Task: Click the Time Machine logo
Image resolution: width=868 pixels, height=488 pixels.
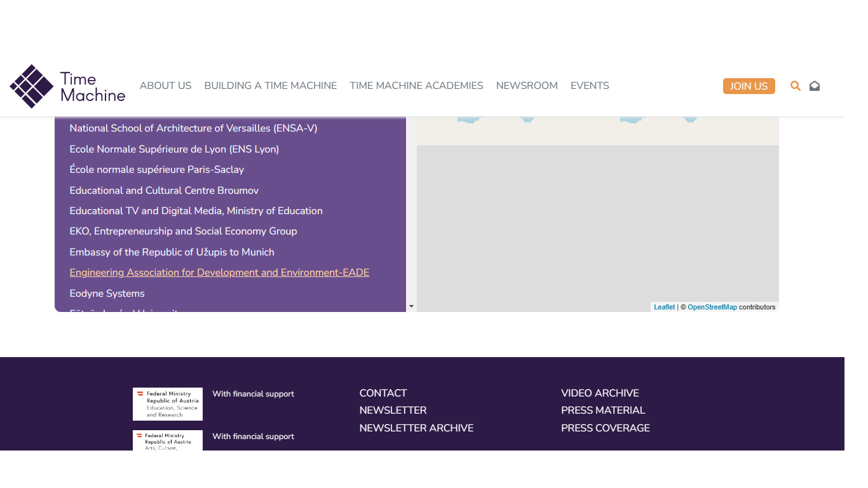Action: coord(67,86)
